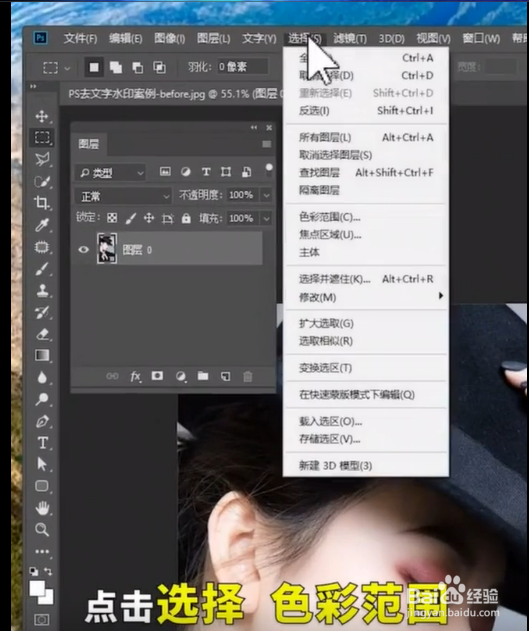Add a layer mask
Image resolution: width=529 pixels, height=631 pixels.
[157, 376]
